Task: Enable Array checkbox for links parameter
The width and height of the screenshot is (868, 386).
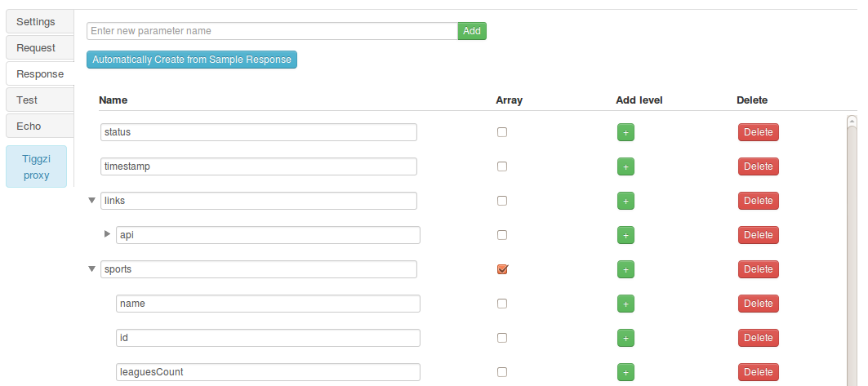Action: click(x=502, y=201)
